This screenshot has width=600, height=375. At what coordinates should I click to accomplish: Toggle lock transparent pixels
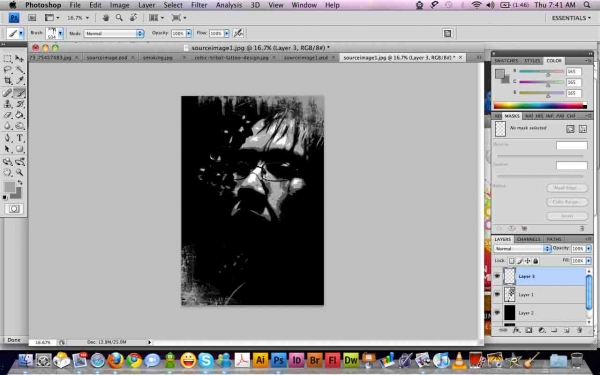pyautogui.click(x=512, y=261)
